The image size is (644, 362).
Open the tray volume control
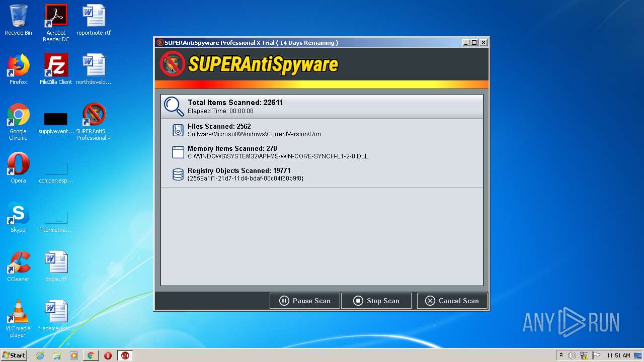pos(572,355)
